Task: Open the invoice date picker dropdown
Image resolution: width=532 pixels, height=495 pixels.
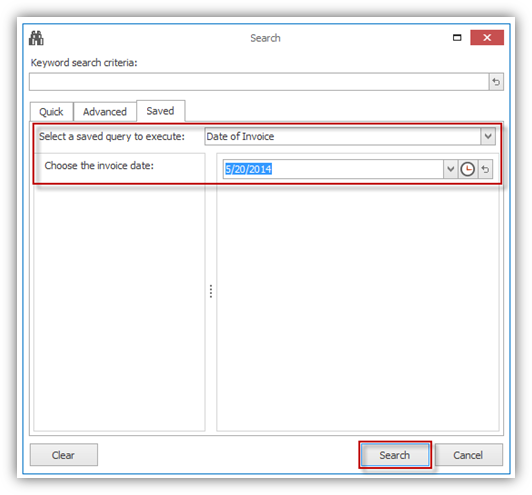Action: click(x=450, y=169)
